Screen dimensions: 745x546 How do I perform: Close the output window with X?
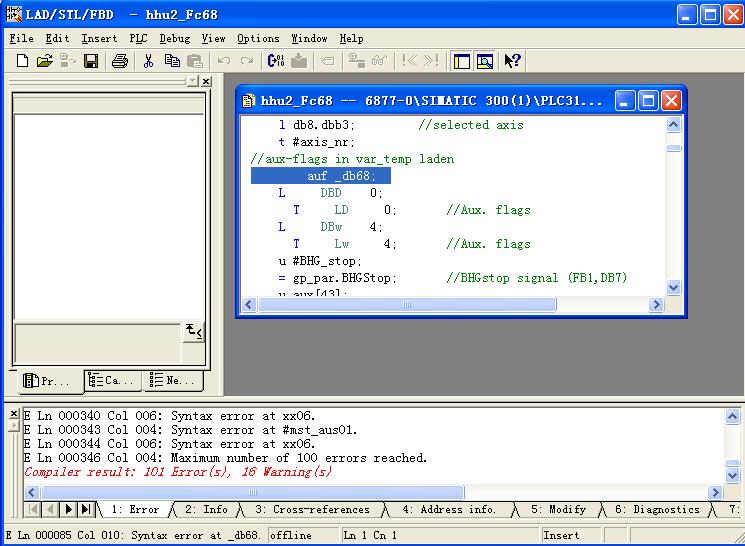point(14,413)
